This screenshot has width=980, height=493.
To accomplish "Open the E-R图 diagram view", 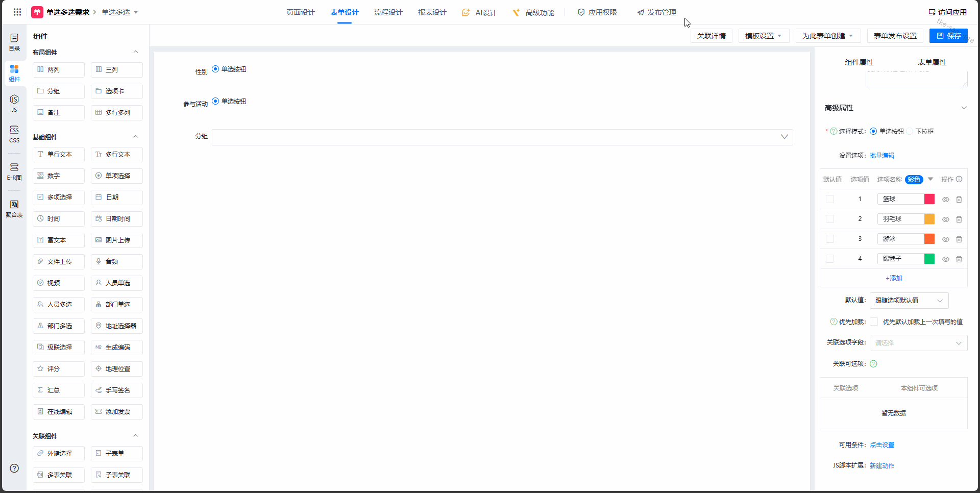I will click(14, 171).
